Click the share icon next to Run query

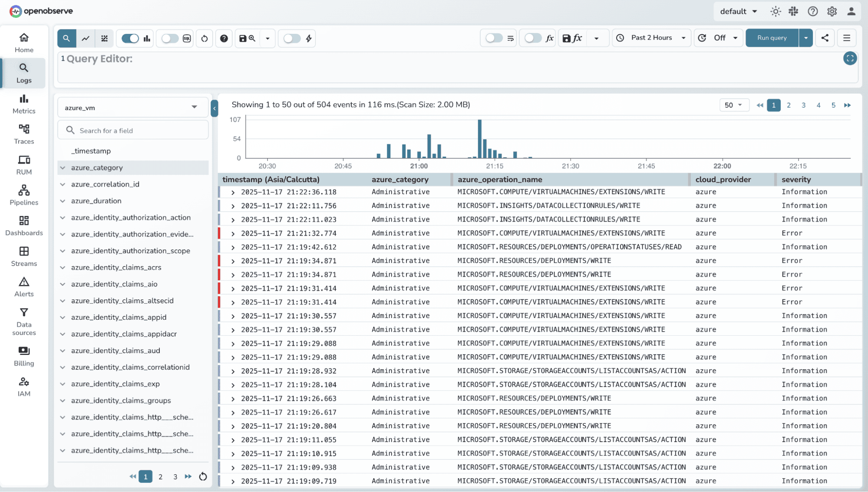824,38
